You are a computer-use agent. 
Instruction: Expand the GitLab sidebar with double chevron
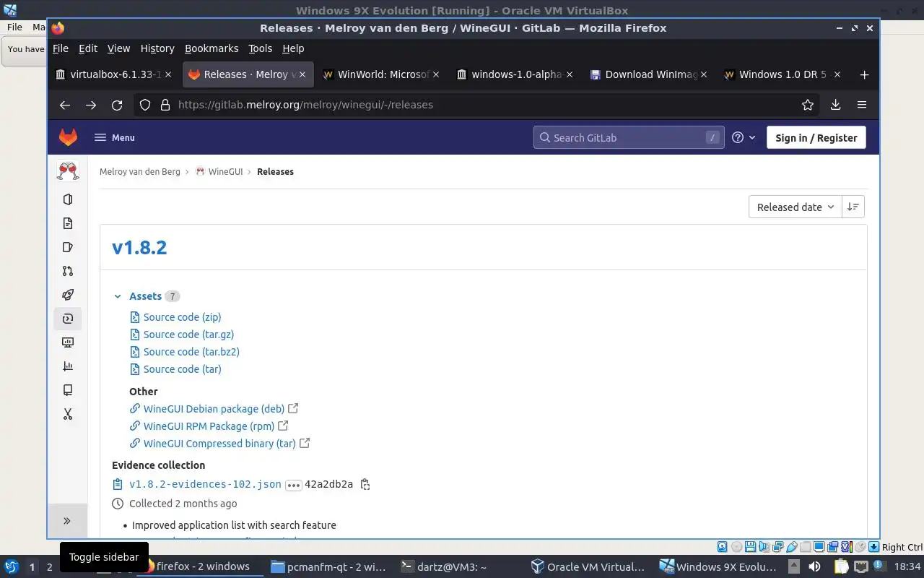point(67,520)
